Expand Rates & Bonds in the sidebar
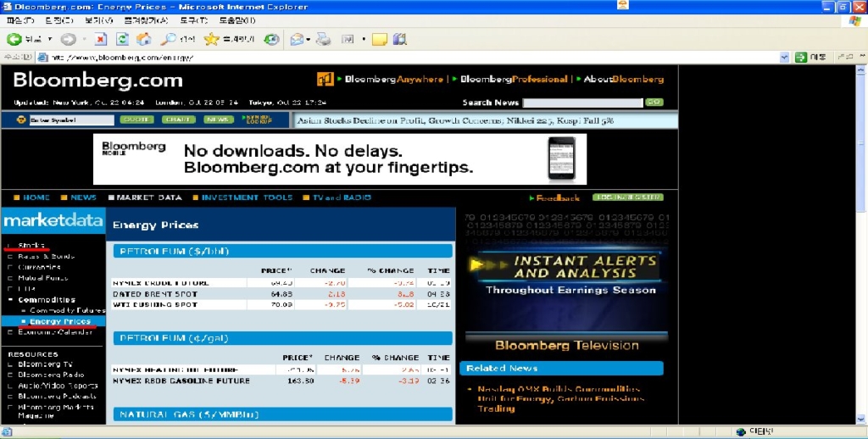868x439 pixels. [x=10, y=256]
